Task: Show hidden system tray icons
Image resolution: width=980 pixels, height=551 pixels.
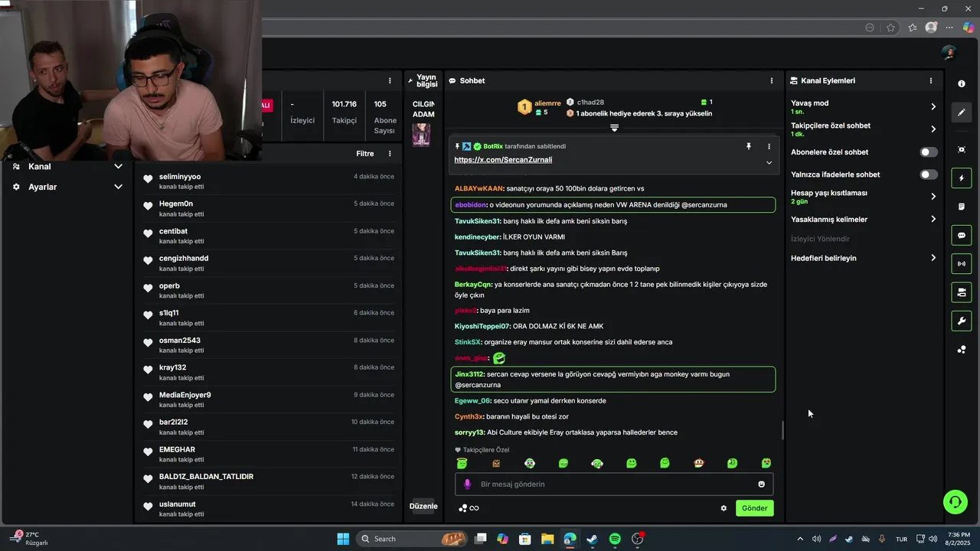Action: (799, 539)
